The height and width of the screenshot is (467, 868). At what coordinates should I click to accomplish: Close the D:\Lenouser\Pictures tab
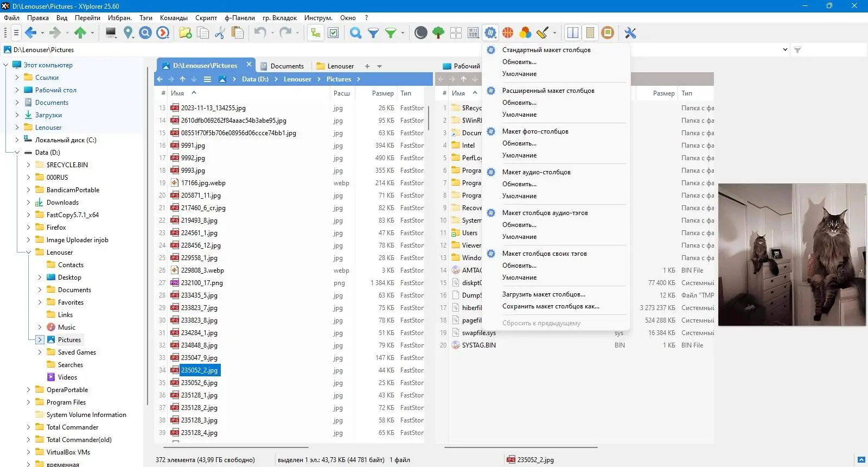(249, 64)
